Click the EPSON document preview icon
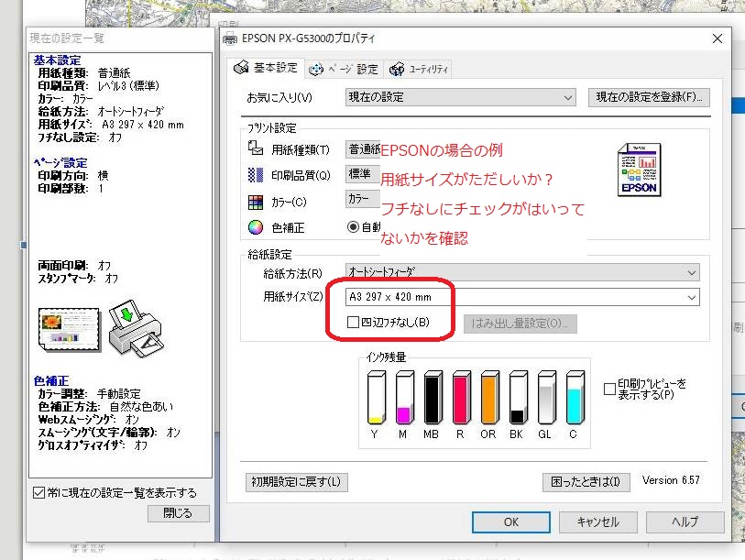The height and width of the screenshot is (560, 745). (x=637, y=171)
